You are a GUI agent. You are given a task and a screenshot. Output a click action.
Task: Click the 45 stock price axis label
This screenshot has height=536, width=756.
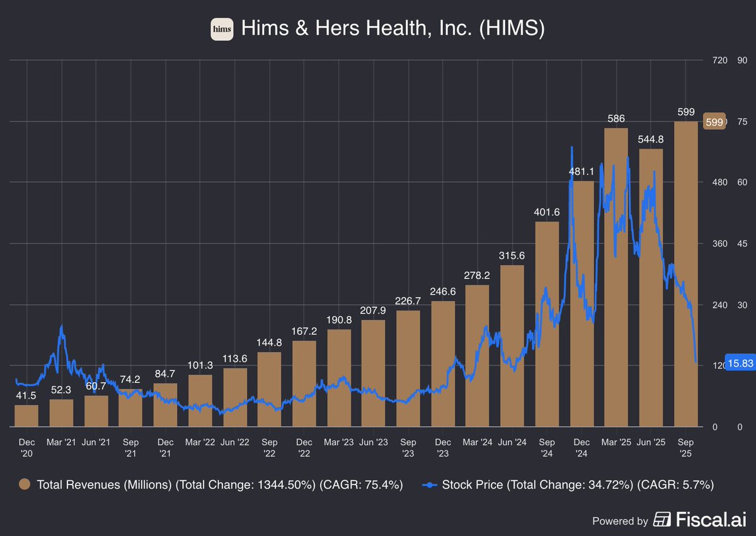(x=742, y=244)
